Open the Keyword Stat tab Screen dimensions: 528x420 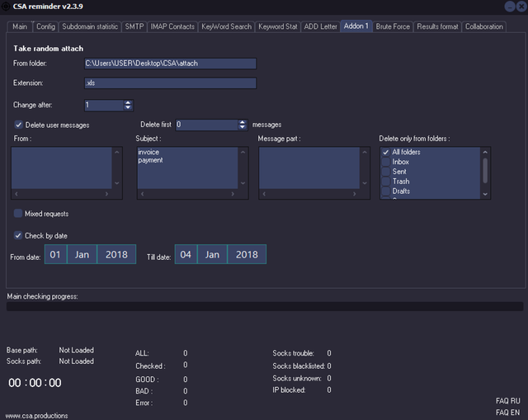pyautogui.click(x=278, y=26)
